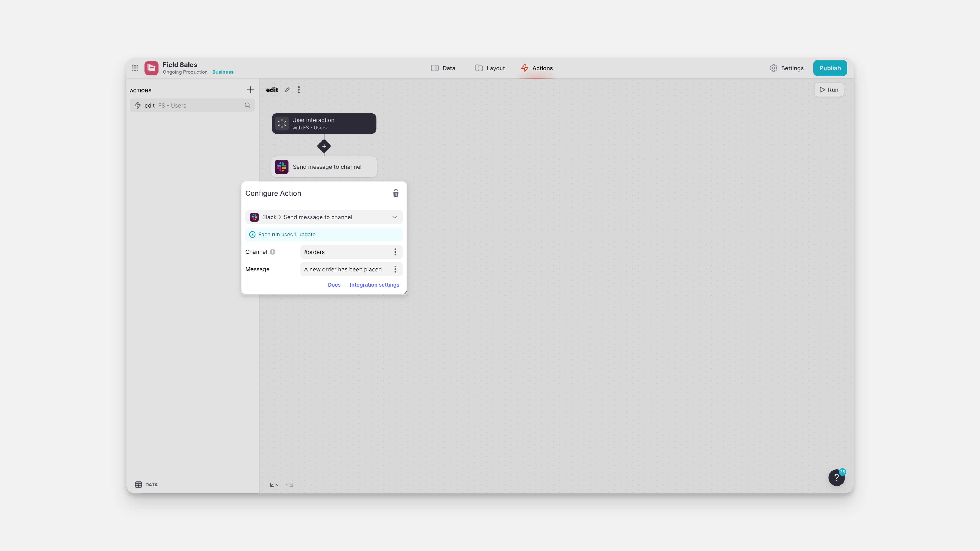Click the Slack logo on Send message node
The width and height of the screenshot is (980, 551).
[281, 166]
